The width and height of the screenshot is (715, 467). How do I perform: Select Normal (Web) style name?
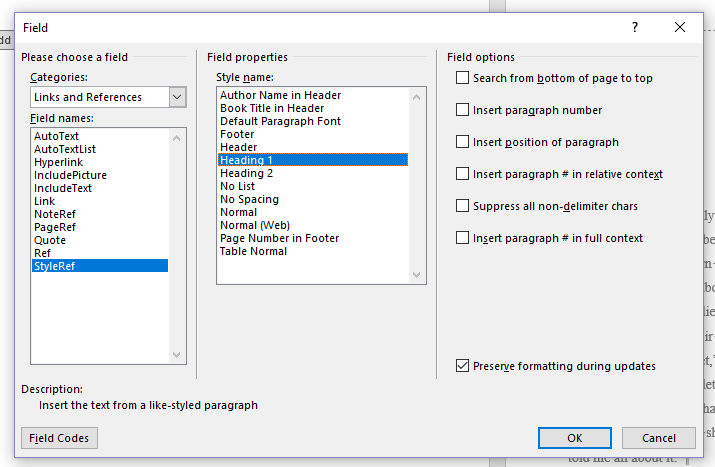click(x=313, y=225)
